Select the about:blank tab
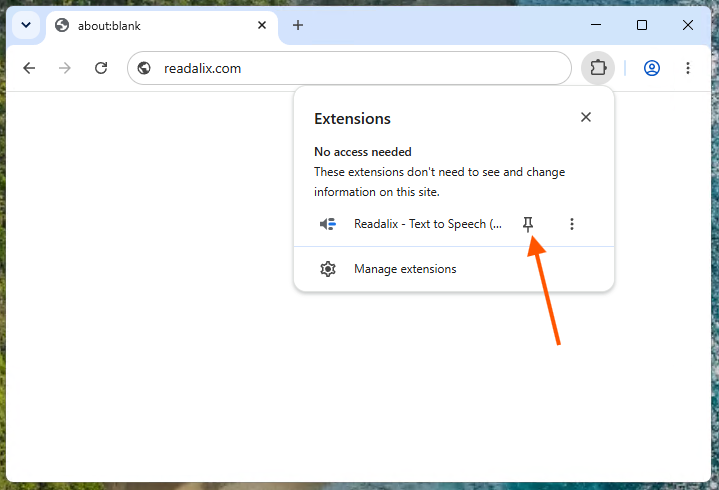 (x=162, y=26)
